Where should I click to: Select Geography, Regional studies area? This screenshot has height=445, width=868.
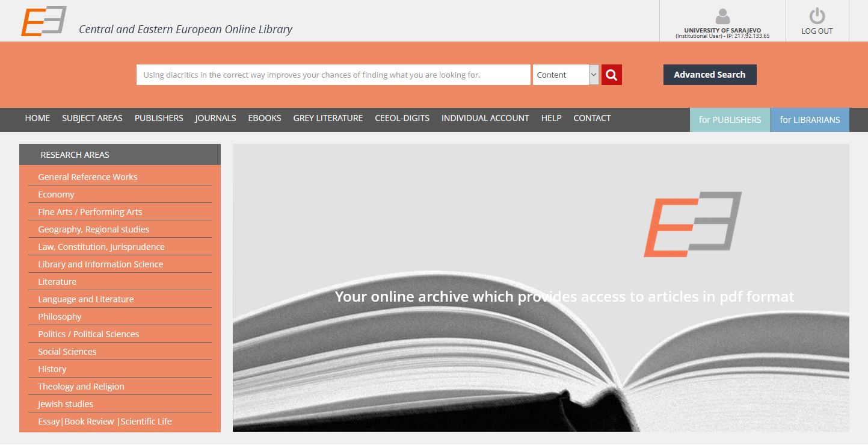click(x=93, y=229)
